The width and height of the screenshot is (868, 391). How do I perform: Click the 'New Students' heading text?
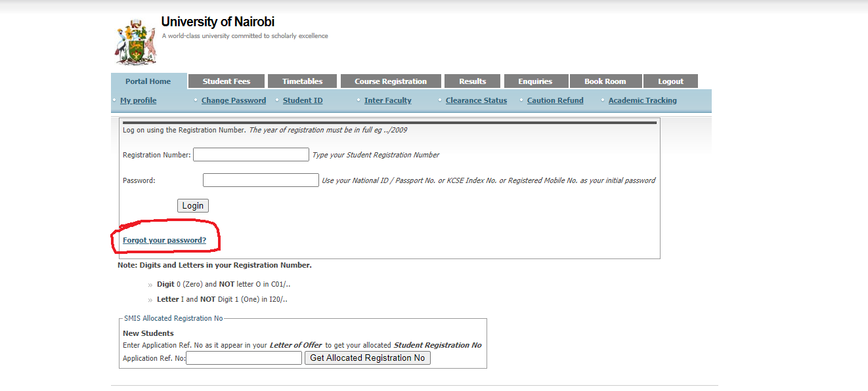[x=148, y=333]
